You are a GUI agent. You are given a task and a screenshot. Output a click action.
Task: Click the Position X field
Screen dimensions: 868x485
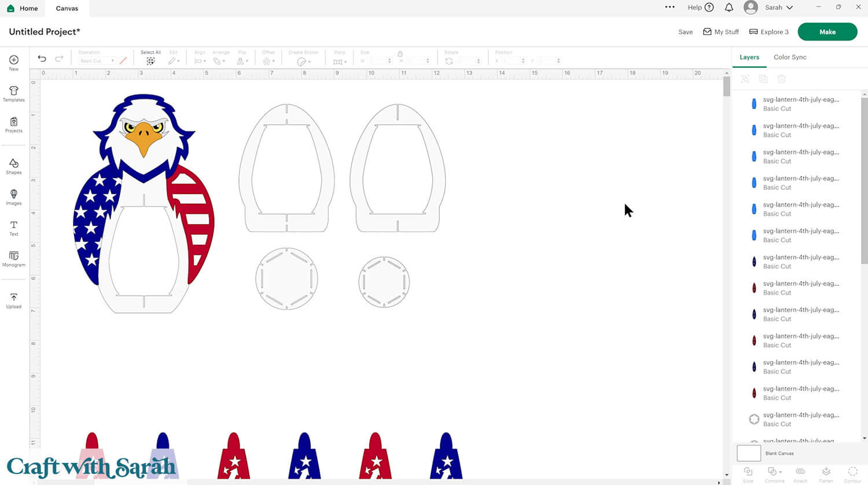click(512, 61)
